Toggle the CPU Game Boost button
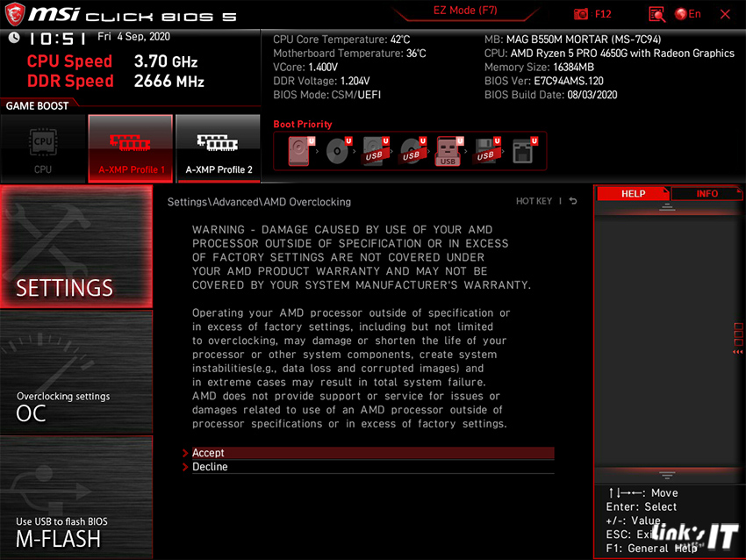Viewport: 746px width, 560px height. [43, 149]
